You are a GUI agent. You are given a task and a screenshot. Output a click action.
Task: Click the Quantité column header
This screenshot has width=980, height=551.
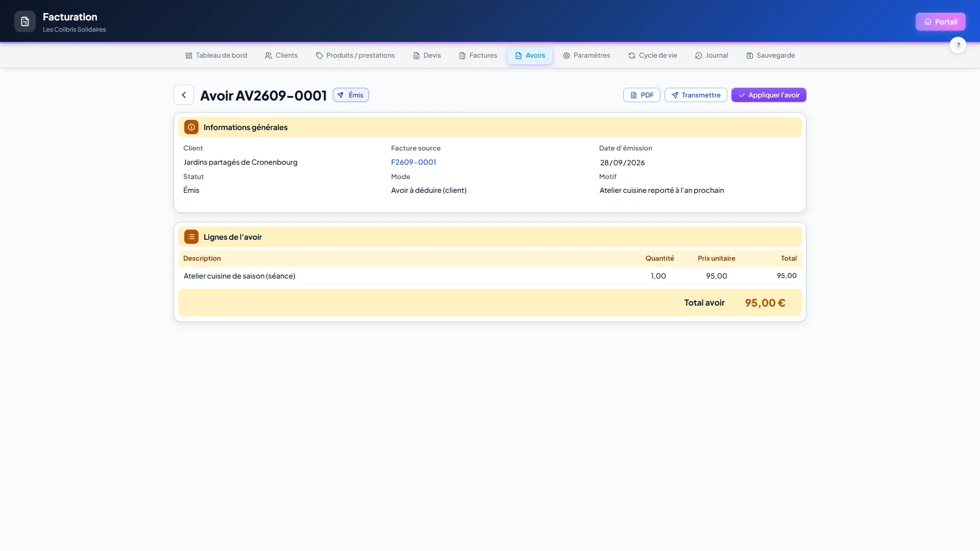click(659, 259)
